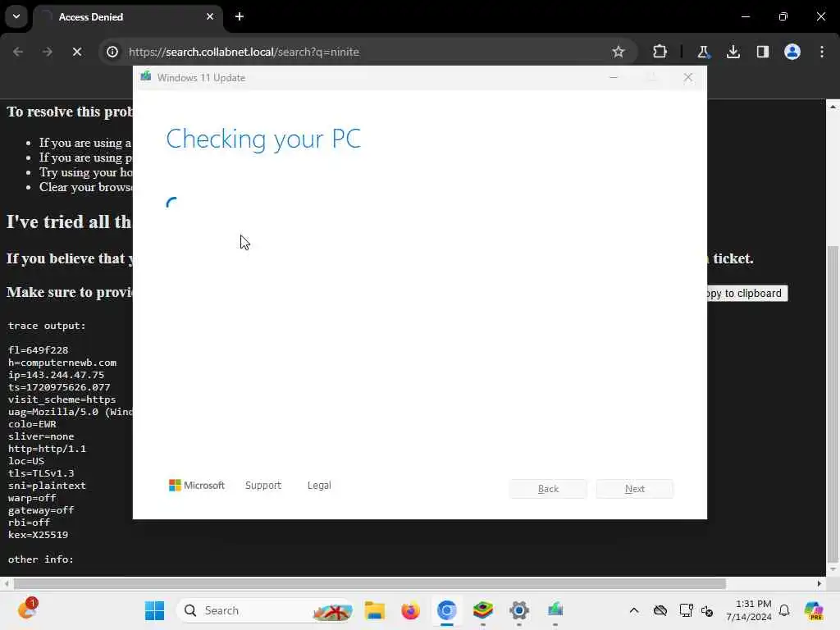Click the cloud sync tray icon
The height and width of the screenshot is (630, 840).
pyautogui.click(x=660, y=610)
